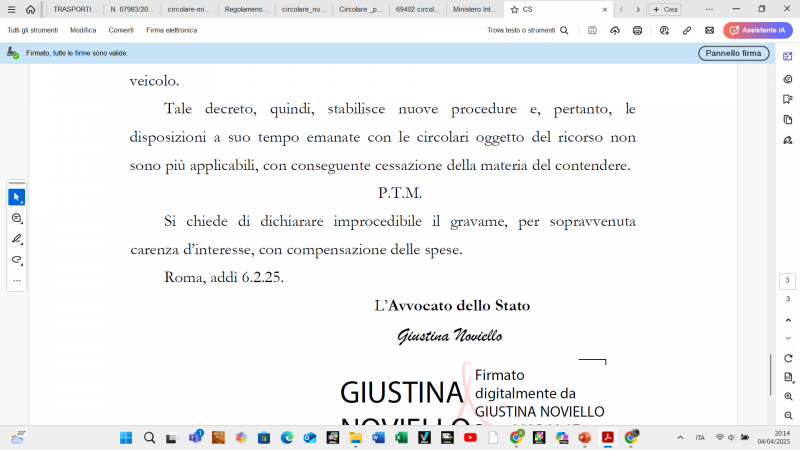Image resolution: width=800 pixels, height=450 pixels.
Task: Open Tutti gli strumenti menu
Action: point(33,30)
